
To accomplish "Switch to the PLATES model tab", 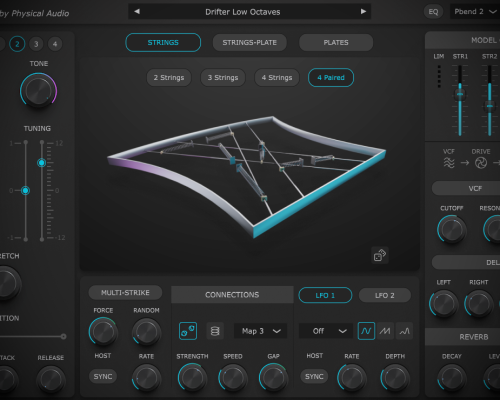I will point(336,43).
